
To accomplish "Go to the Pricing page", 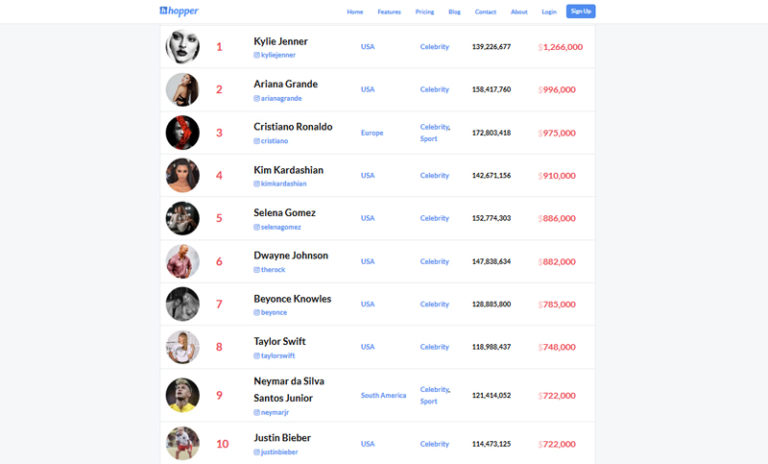I will pos(425,12).
